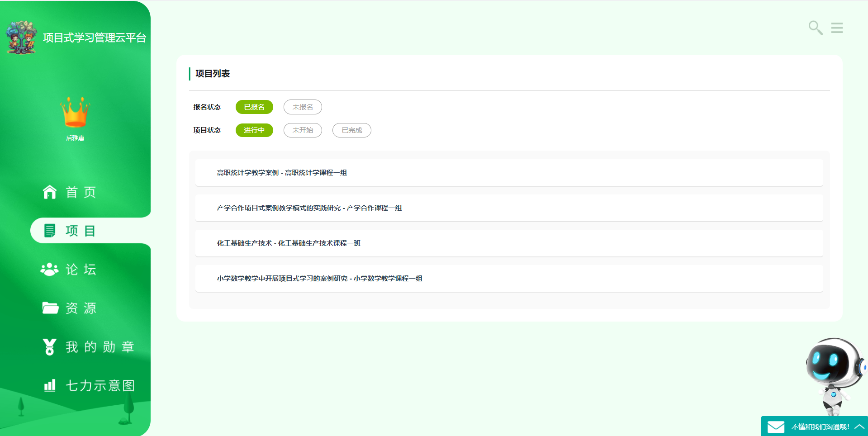Open the hamburger menu icon

click(837, 28)
